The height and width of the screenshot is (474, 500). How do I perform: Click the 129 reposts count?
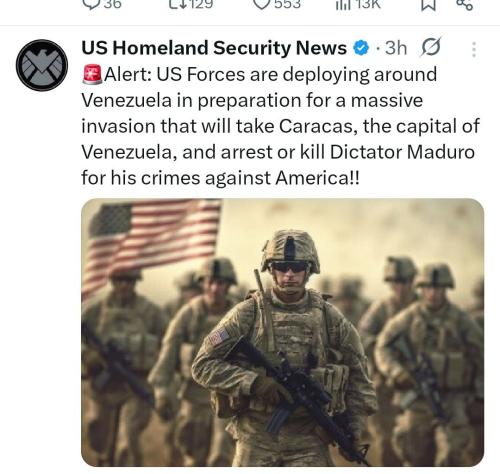pyautogui.click(x=201, y=4)
